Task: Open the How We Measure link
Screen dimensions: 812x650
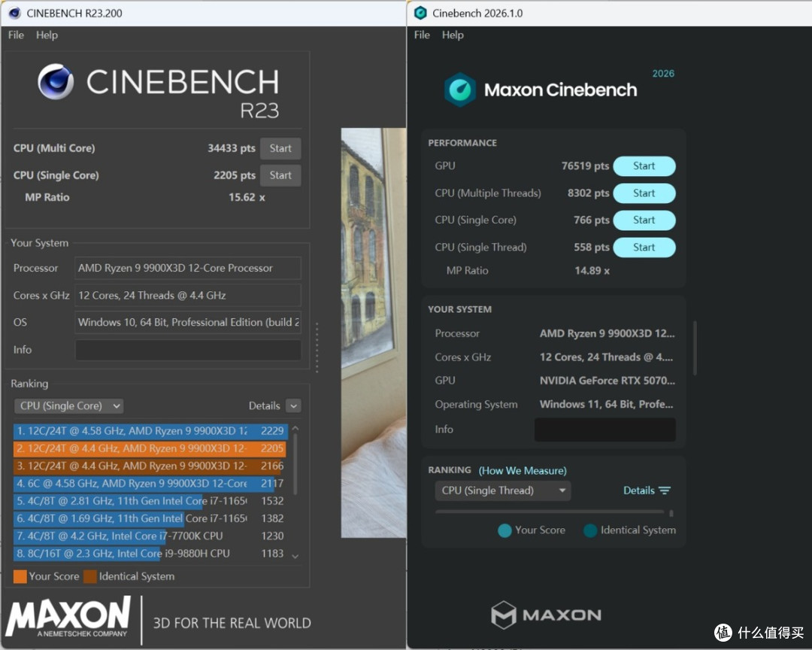Action: coord(523,471)
